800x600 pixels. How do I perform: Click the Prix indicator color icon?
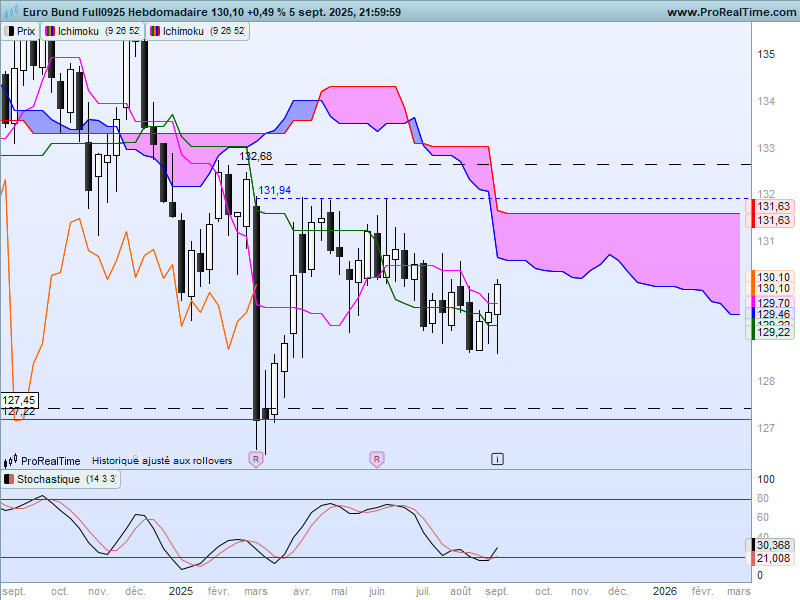point(9,31)
